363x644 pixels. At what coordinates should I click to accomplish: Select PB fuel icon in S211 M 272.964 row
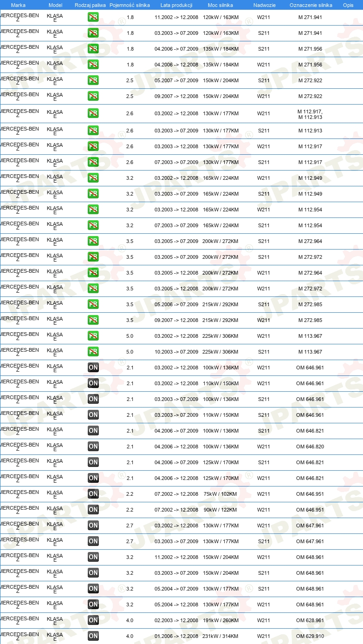93,241
